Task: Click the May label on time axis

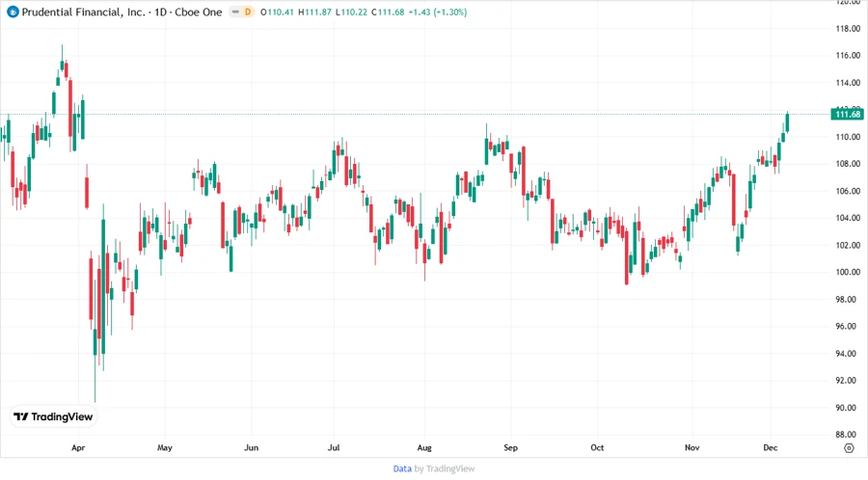Action: tap(164, 447)
